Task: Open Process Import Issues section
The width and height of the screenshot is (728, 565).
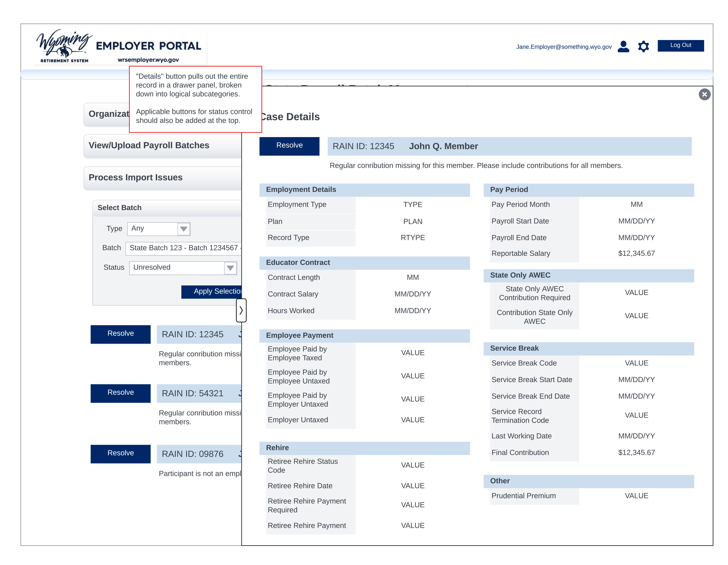Action: coord(163,178)
